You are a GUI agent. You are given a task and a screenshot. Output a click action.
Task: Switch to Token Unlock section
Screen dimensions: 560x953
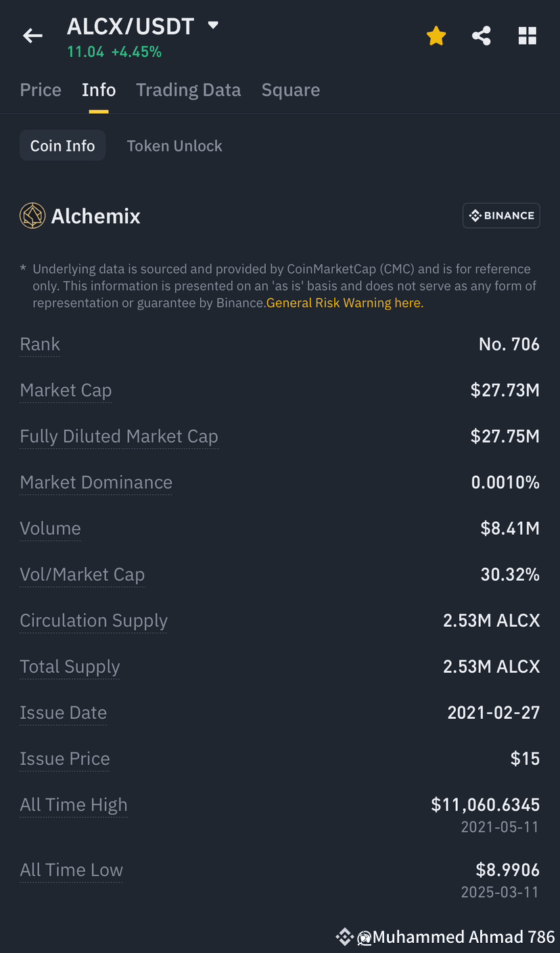pyautogui.click(x=174, y=146)
